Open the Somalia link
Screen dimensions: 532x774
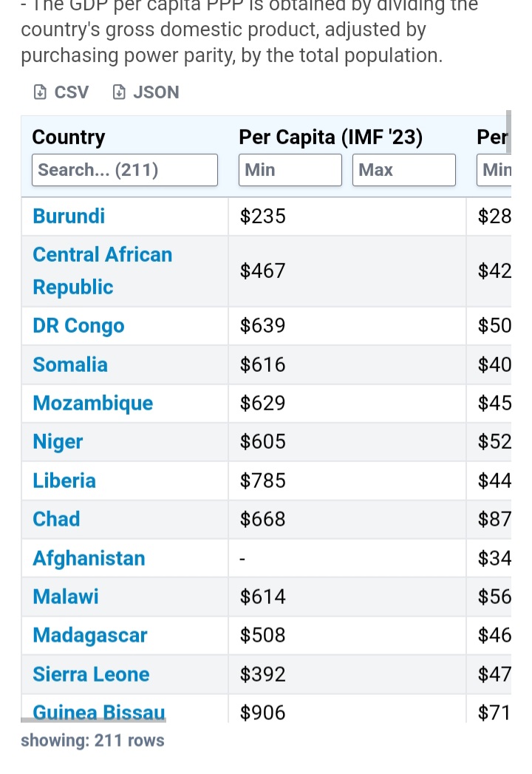(70, 364)
